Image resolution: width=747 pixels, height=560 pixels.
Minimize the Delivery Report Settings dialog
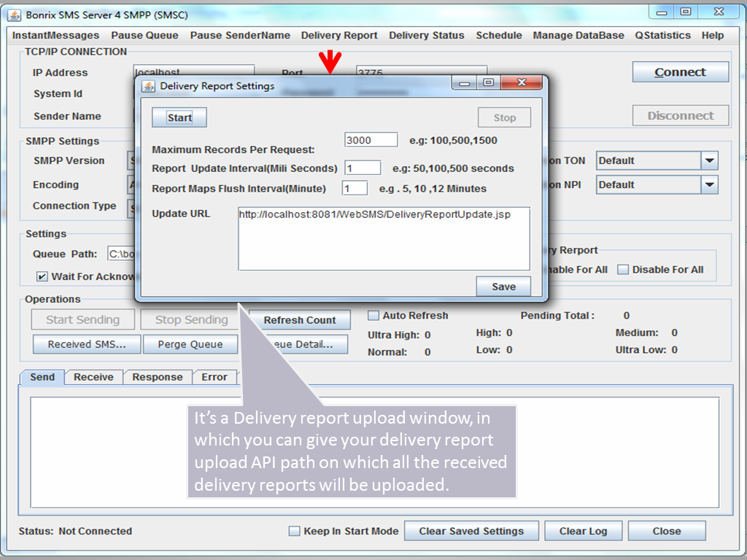point(465,83)
